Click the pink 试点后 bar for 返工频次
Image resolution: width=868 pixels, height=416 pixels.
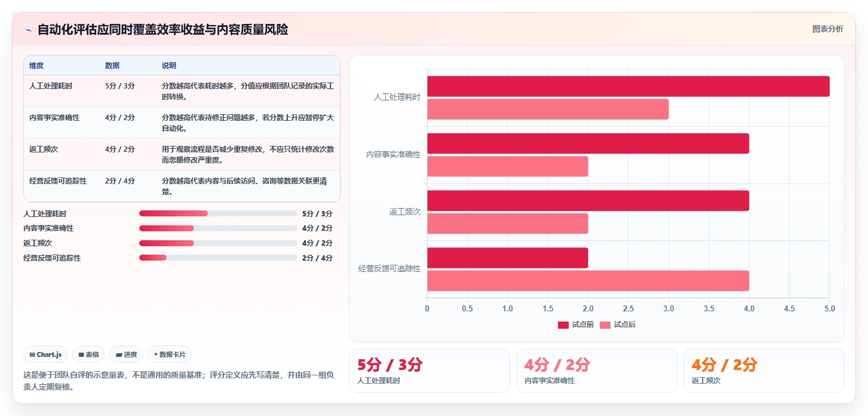pyautogui.click(x=508, y=224)
